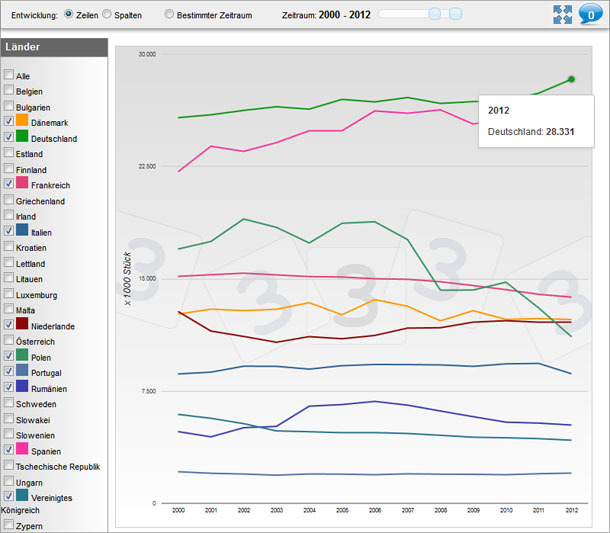Click the dark red Niederlande color box
610x533 pixels.
(23, 325)
